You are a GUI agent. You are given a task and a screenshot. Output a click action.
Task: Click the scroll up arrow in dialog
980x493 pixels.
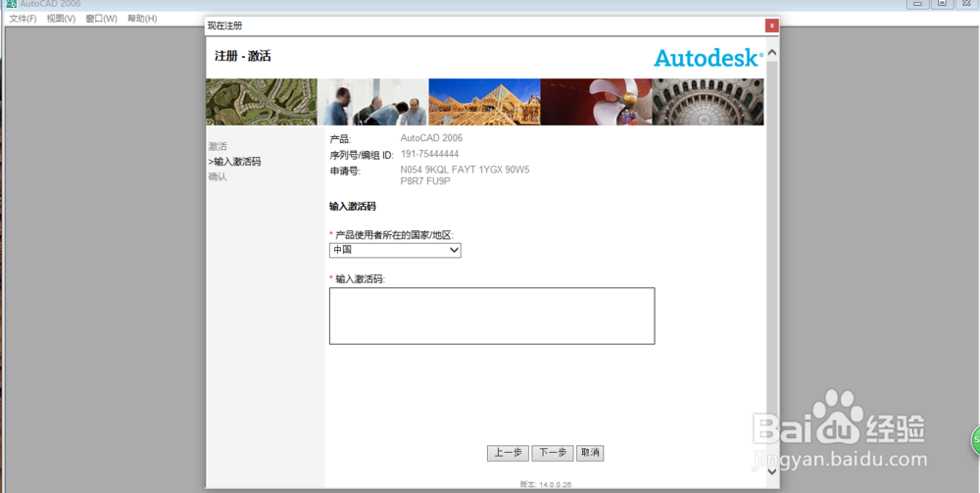[x=772, y=53]
